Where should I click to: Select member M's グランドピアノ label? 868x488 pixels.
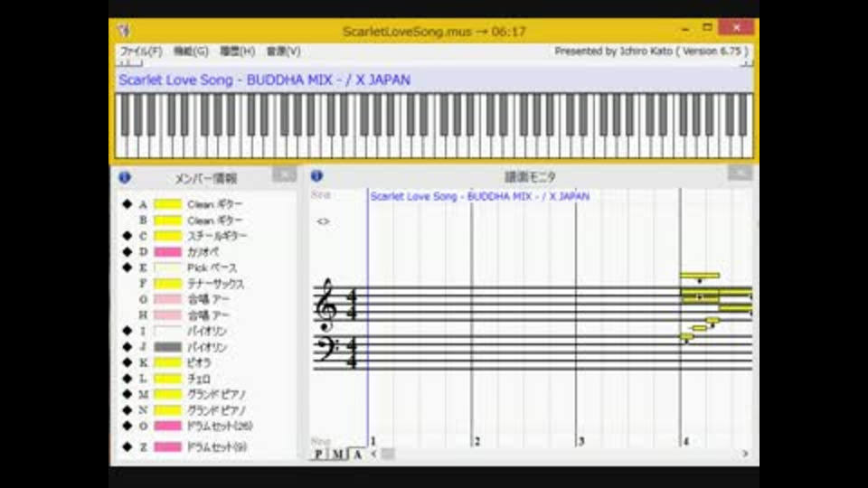(x=216, y=395)
